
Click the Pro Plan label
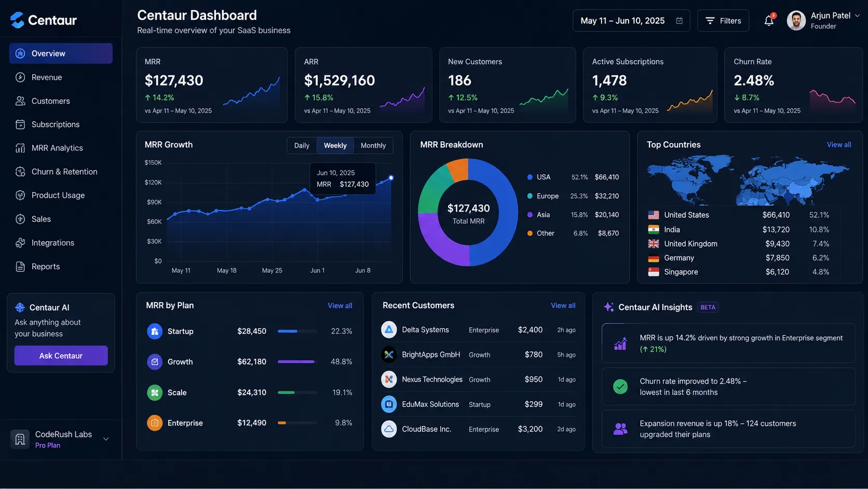(x=48, y=445)
